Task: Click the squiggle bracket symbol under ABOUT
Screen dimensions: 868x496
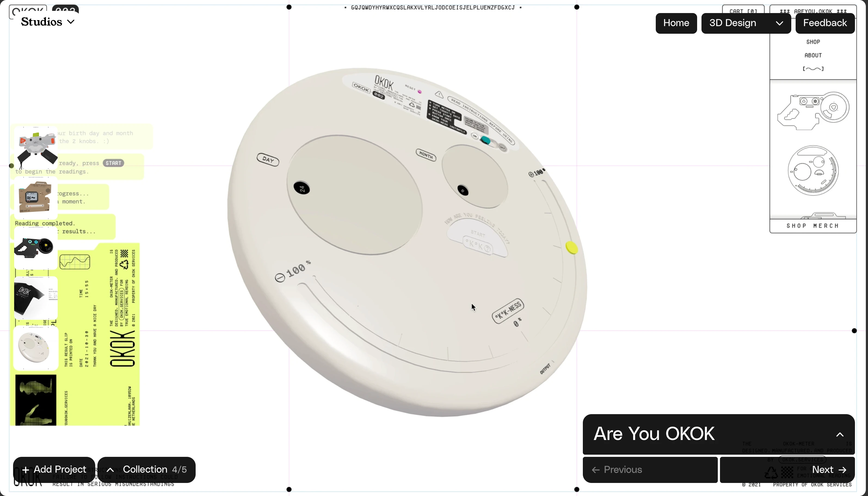Action: (x=813, y=69)
